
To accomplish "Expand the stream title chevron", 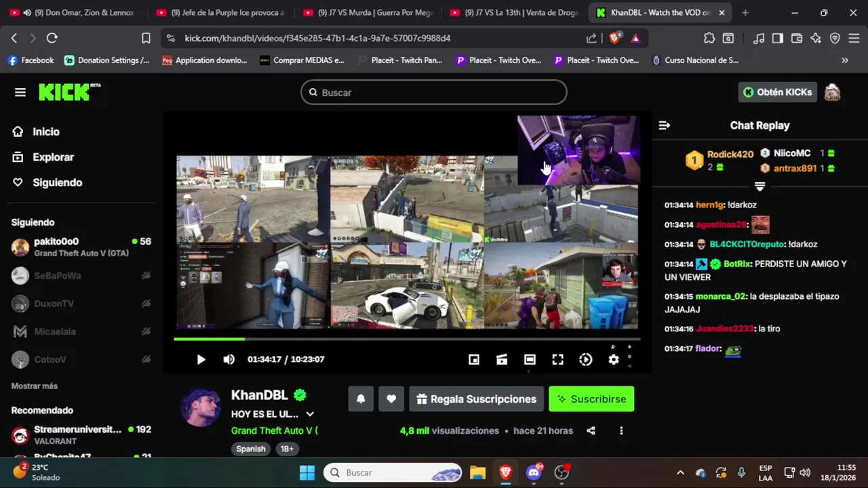I will click(x=310, y=414).
